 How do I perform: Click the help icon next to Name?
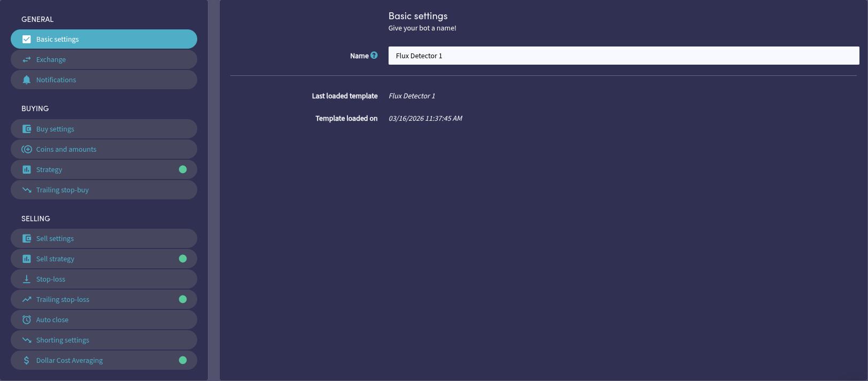[374, 55]
